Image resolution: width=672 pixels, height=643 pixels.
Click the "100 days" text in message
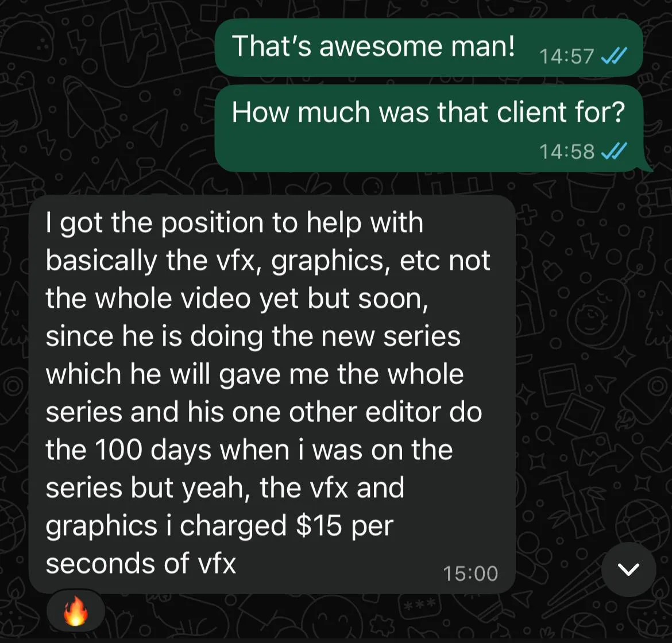tap(152, 450)
